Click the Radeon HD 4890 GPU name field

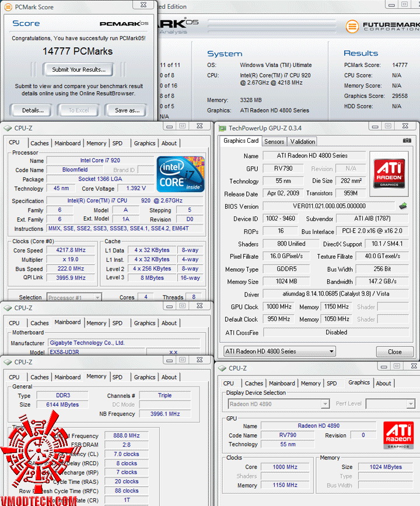click(x=318, y=426)
